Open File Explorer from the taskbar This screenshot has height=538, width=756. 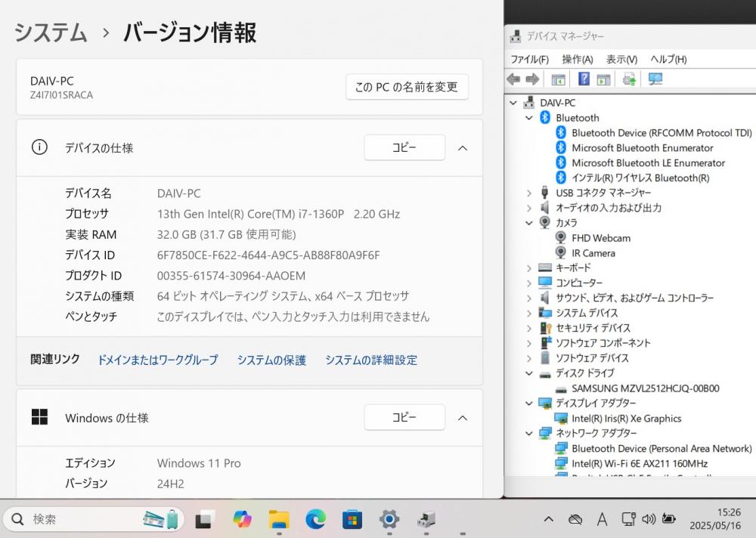[279, 519]
